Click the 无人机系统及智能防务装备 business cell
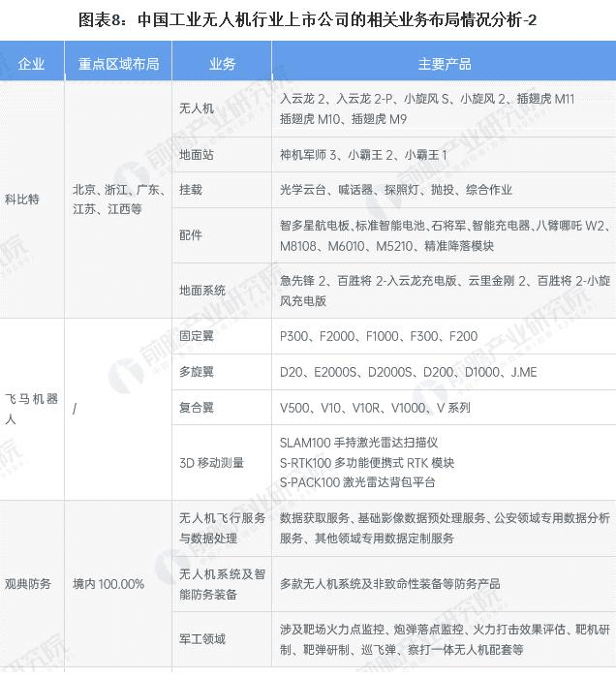The height and width of the screenshot is (678, 616). pos(222,584)
